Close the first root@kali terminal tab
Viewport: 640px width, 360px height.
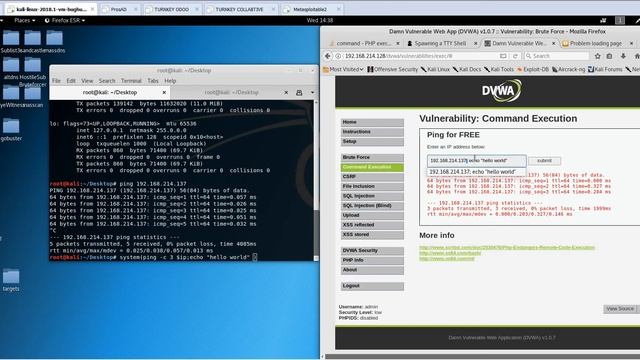(164, 93)
